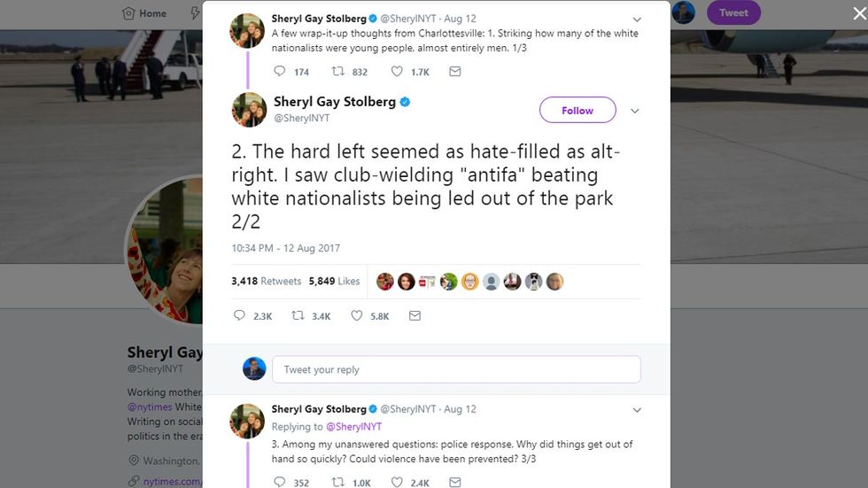Click the "Tweet your reply" input field
868x488 pixels.
pos(455,369)
